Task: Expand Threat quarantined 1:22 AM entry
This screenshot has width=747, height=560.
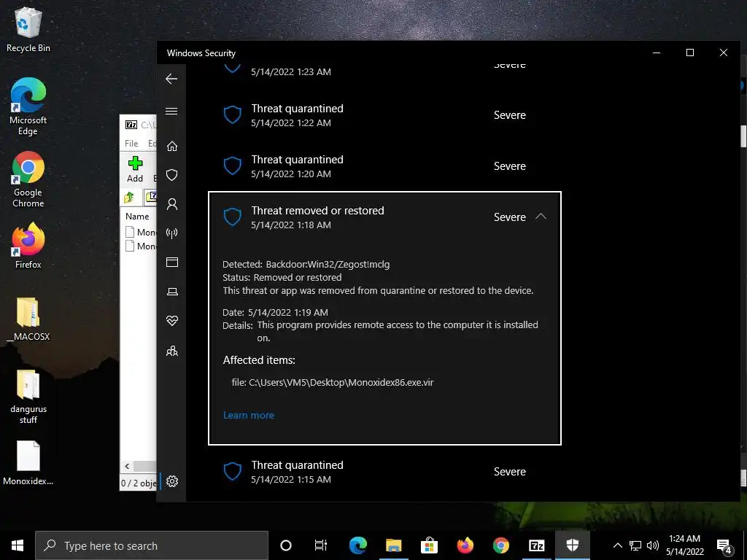Action: click(x=385, y=115)
